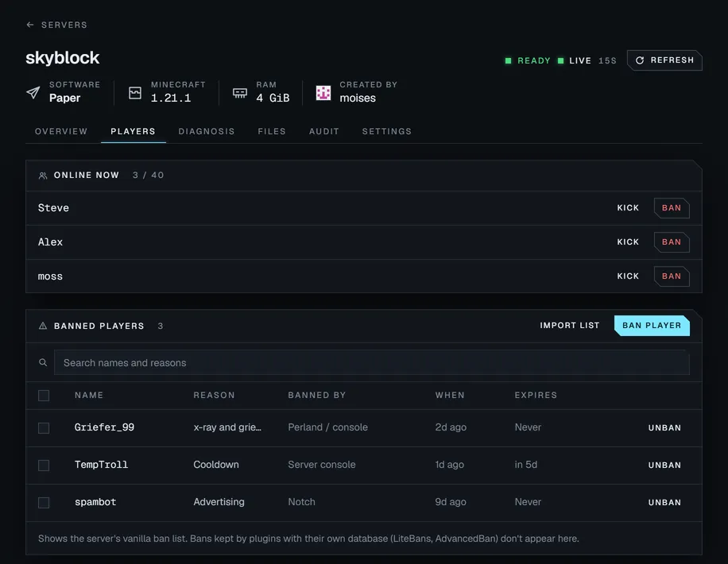Ban player Alex

672,241
